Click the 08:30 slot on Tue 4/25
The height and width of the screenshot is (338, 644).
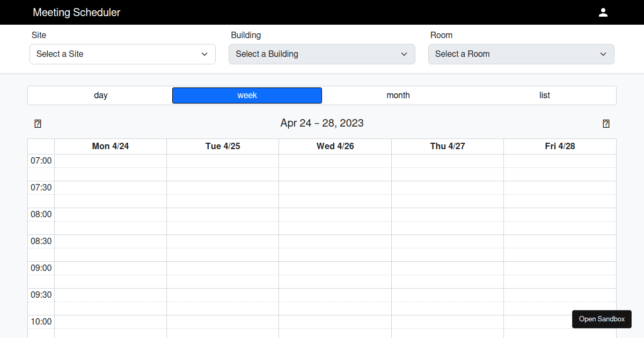pyautogui.click(x=223, y=241)
